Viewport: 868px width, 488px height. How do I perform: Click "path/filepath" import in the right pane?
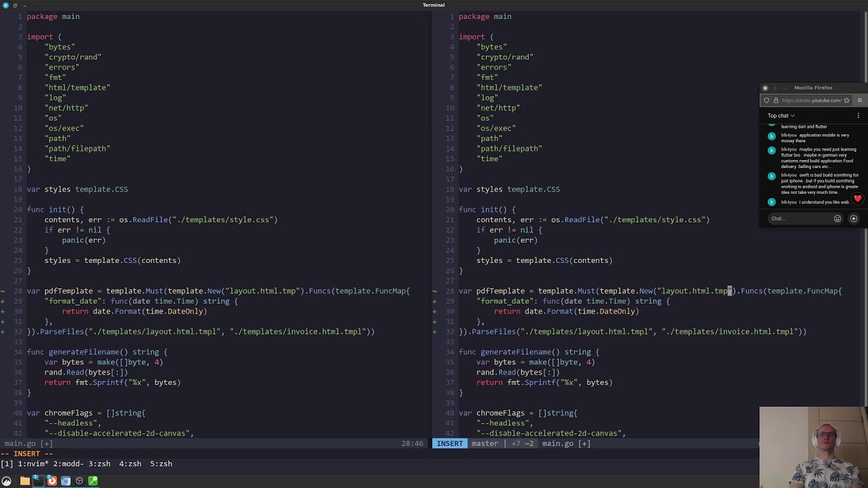(509, 148)
